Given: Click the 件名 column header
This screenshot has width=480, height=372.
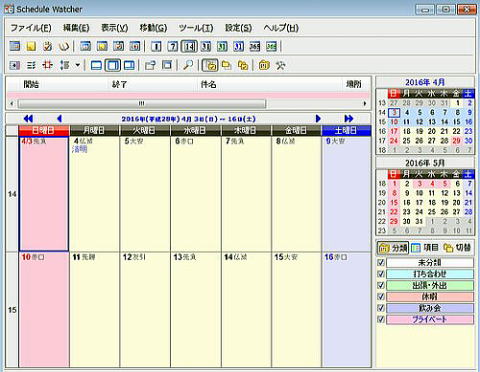Looking at the screenshot, I should [208, 84].
